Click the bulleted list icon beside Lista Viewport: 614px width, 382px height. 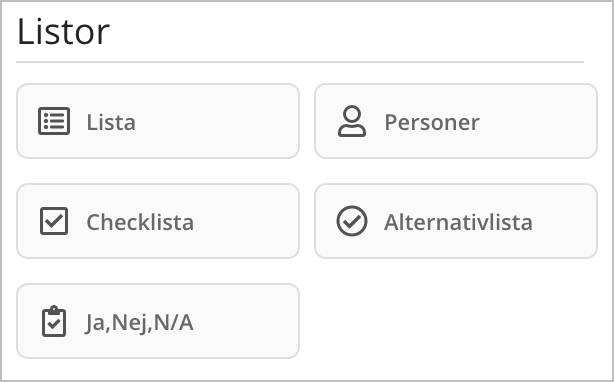pos(54,121)
